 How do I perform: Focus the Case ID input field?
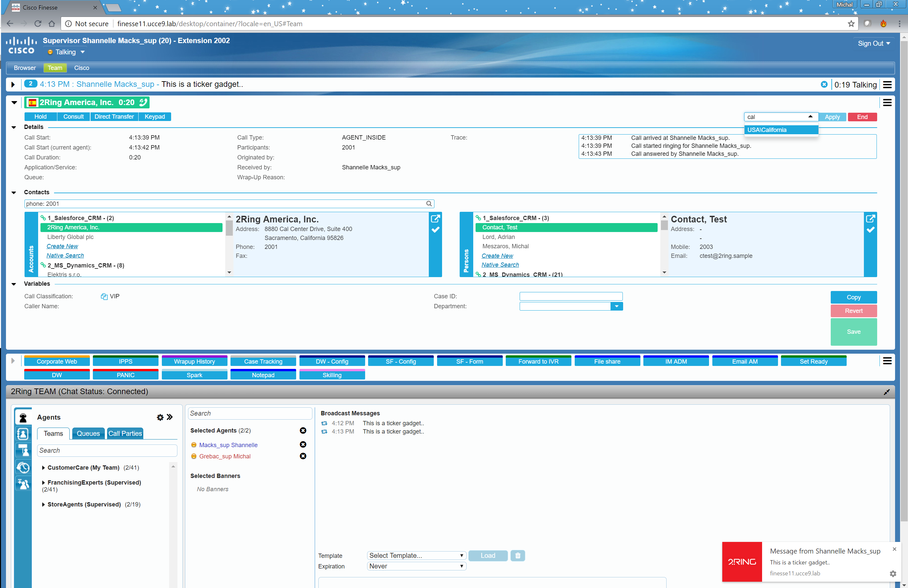[x=571, y=297]
